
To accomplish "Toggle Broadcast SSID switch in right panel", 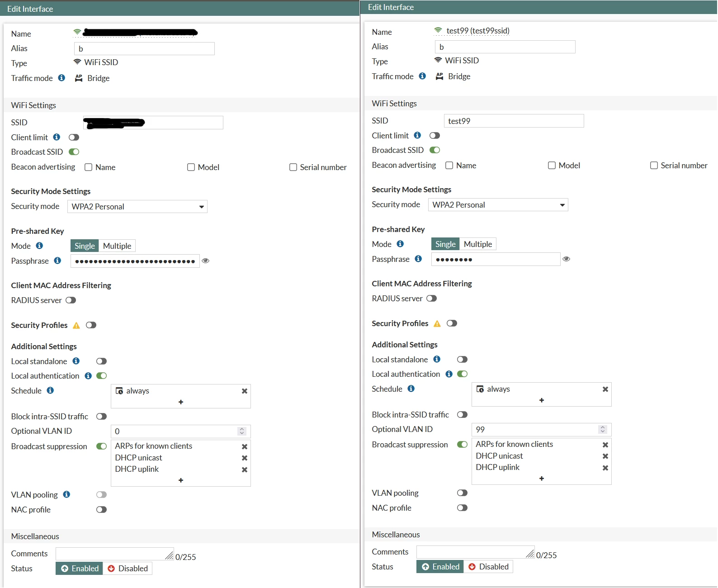I will [x=435, y=150].
